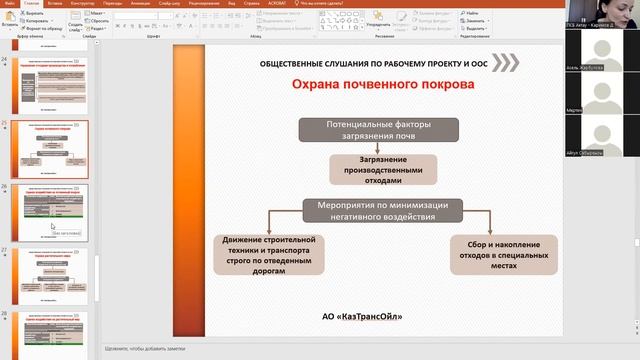Click increase font size icon
Image resolution: width=640 pixels, height=360 pixels.
click(177, 16)
